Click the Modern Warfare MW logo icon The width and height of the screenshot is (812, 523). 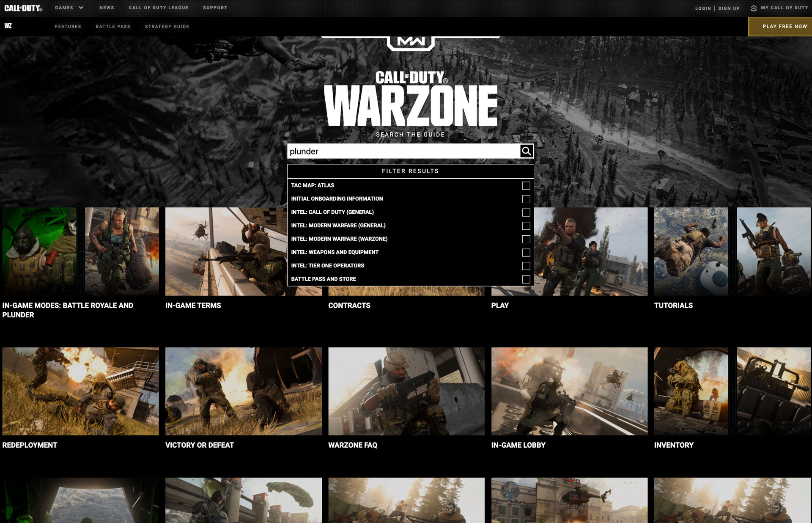(410, 43)
